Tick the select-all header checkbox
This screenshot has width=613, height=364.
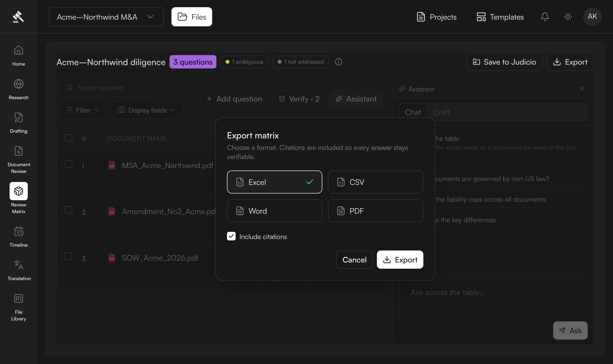pos(68,138)
